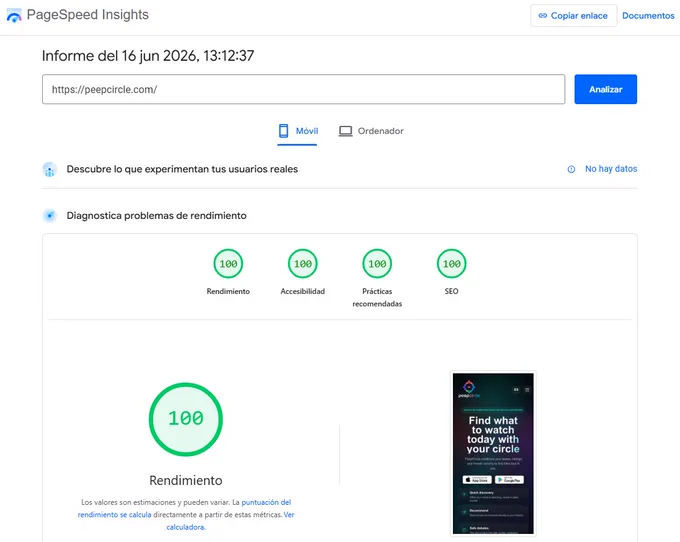Click the Diagnostica problemas de rendimiento heading
Image resolution: width=680 pixels, height=542 pixels.
[157, 215]
